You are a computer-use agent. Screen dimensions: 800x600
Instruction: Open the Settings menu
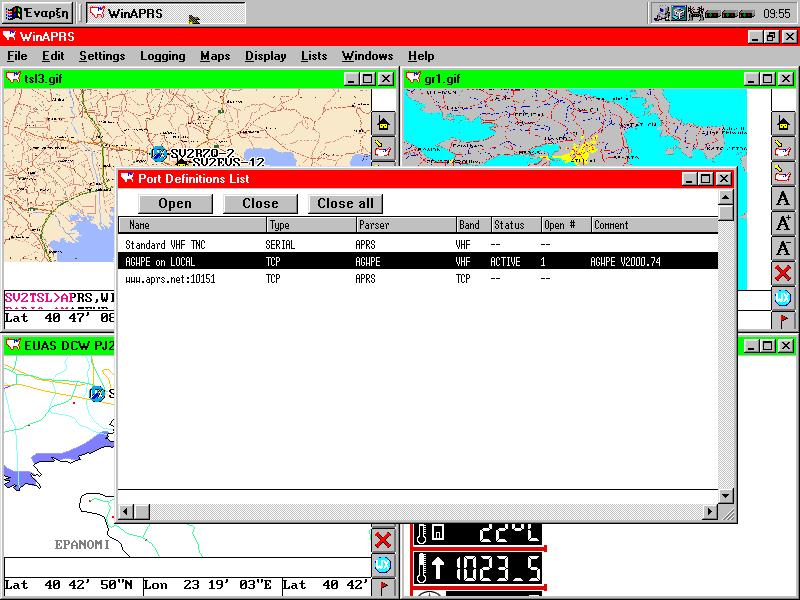pos(102,56)
